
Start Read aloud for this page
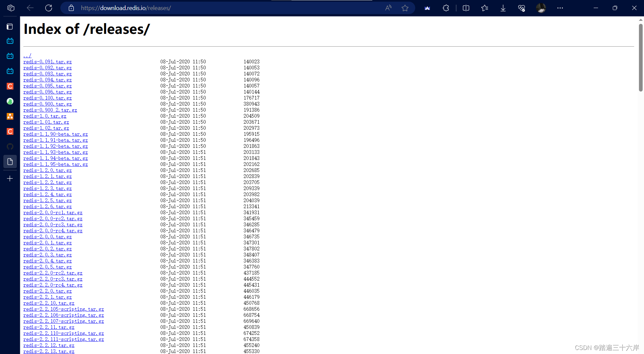click(x=388, y=8)
